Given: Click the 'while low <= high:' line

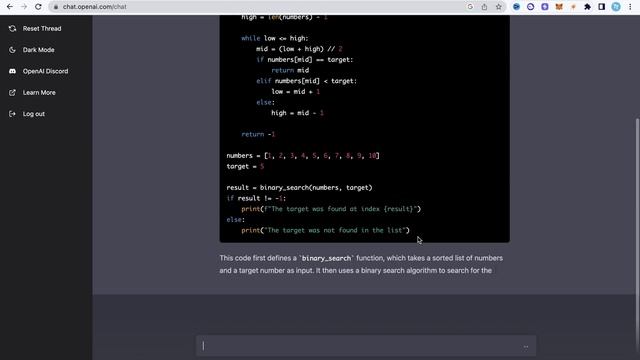Looking at the screenshot, I should [275, 38].
